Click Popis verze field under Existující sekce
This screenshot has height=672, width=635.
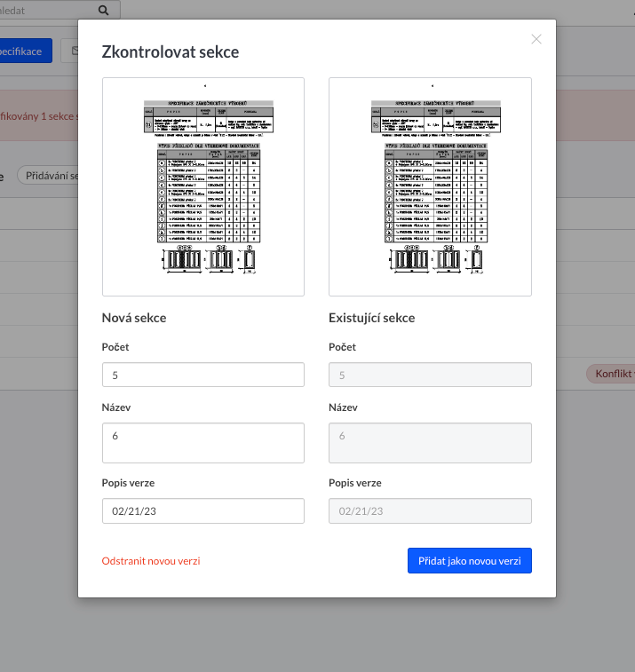(430, 511)
